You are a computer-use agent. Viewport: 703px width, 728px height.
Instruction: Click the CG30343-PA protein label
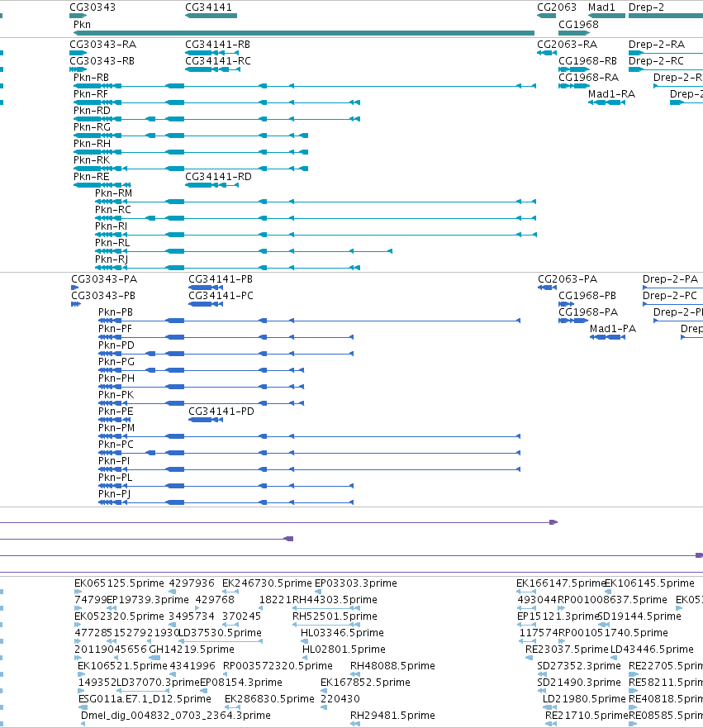pyautogui.click(x=104, y=279)
